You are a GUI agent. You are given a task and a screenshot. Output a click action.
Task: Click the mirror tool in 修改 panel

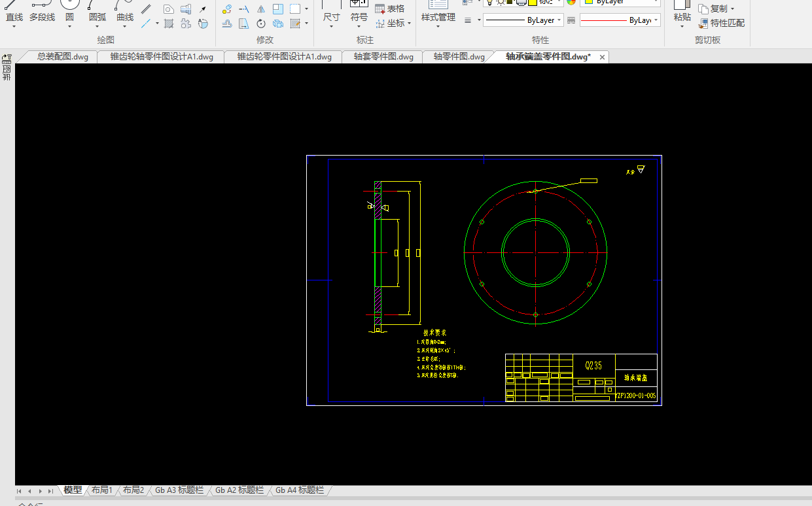tap(261, 9)
